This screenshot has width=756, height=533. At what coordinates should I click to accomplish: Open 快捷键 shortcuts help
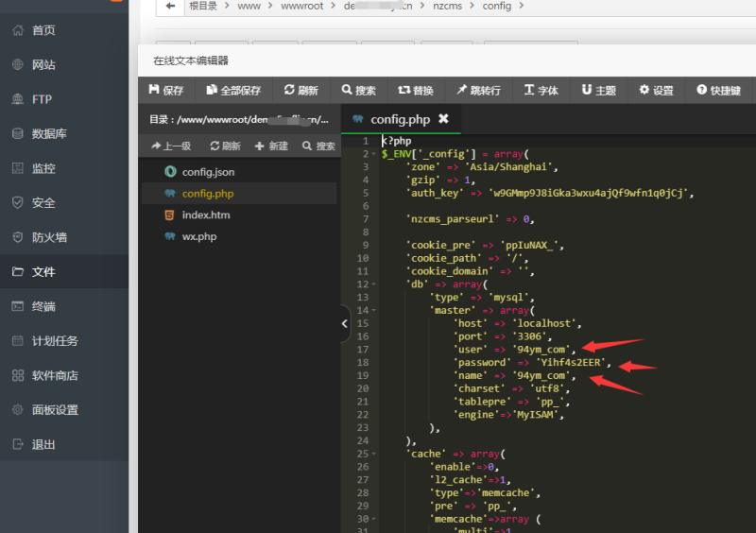(x=719, y=90)
